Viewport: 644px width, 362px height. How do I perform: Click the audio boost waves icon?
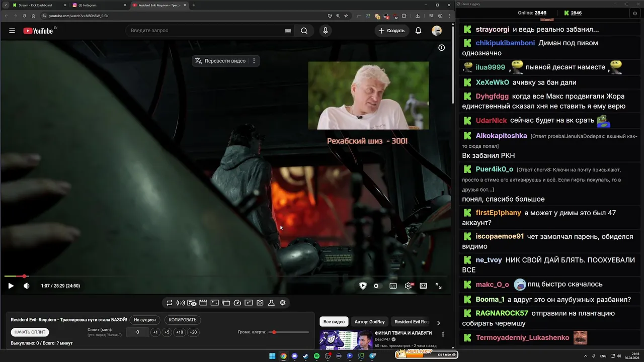pos(181,303)
